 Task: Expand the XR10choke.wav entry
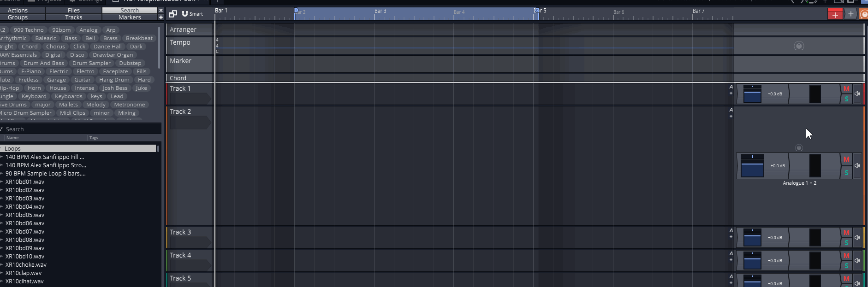coord(2,265)
